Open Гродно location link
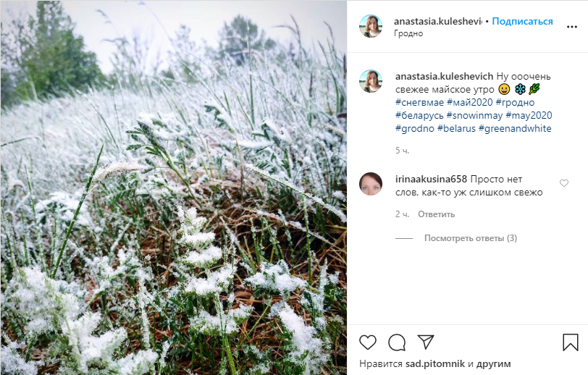Viewport: 588px width, 375px height. (408, 33)
